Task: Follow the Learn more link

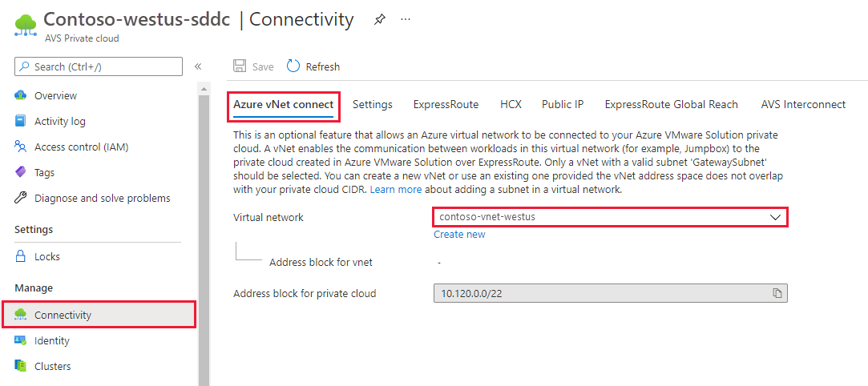Action: click(395, 190)
